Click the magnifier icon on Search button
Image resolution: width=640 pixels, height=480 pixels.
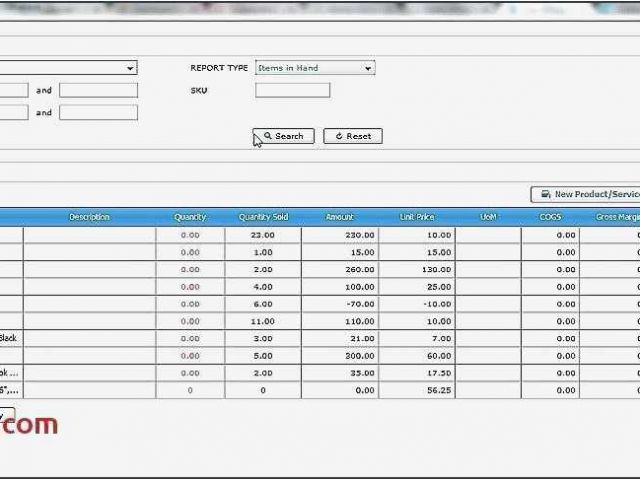[267, 136]
